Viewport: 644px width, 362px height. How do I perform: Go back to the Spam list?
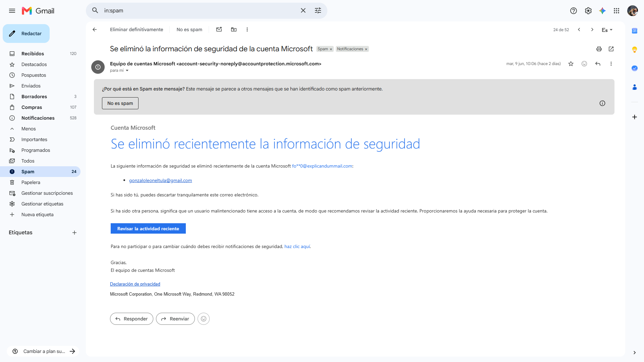(x=95, y=29)
